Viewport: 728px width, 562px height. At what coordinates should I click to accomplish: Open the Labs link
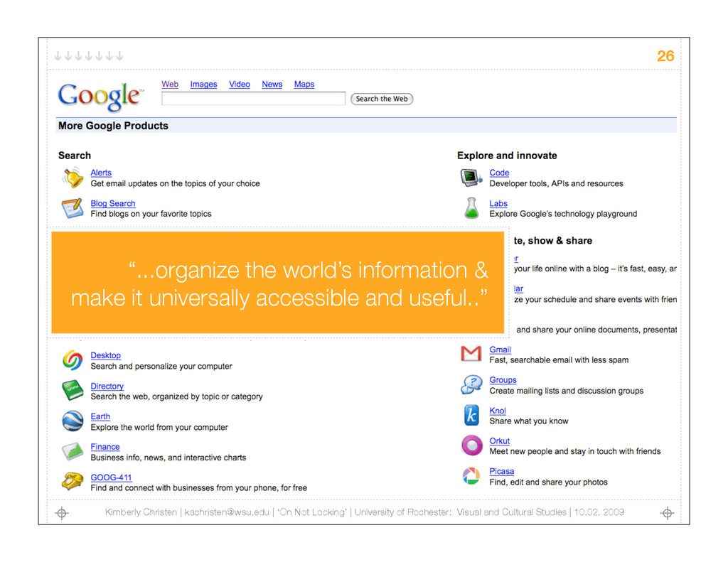click(x=498, y=203)
